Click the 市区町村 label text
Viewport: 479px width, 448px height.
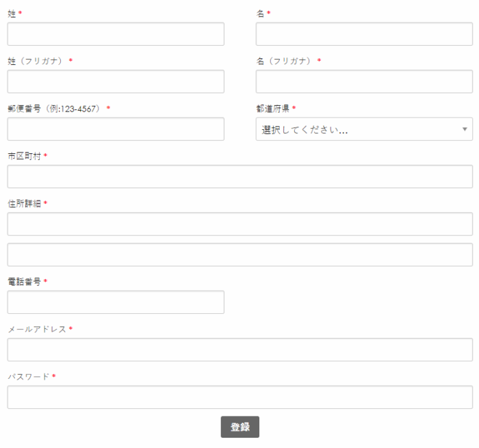click(24, 156)
